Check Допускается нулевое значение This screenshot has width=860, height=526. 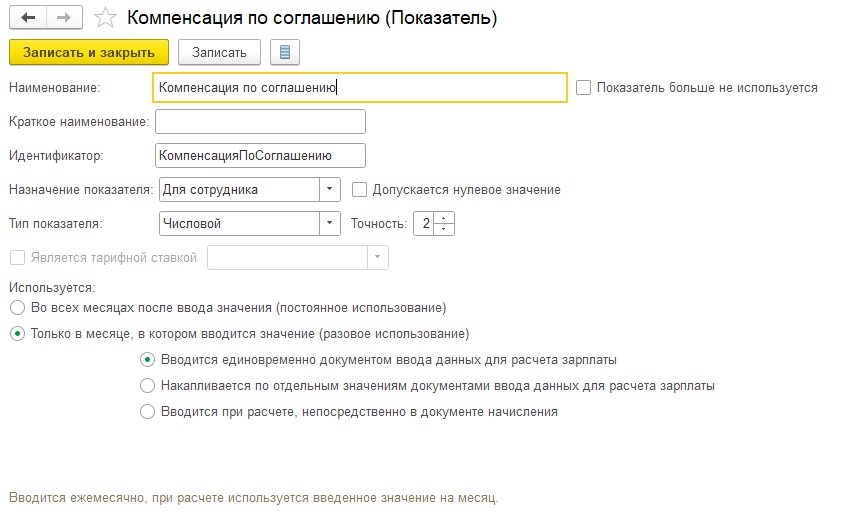click(359, 190)
